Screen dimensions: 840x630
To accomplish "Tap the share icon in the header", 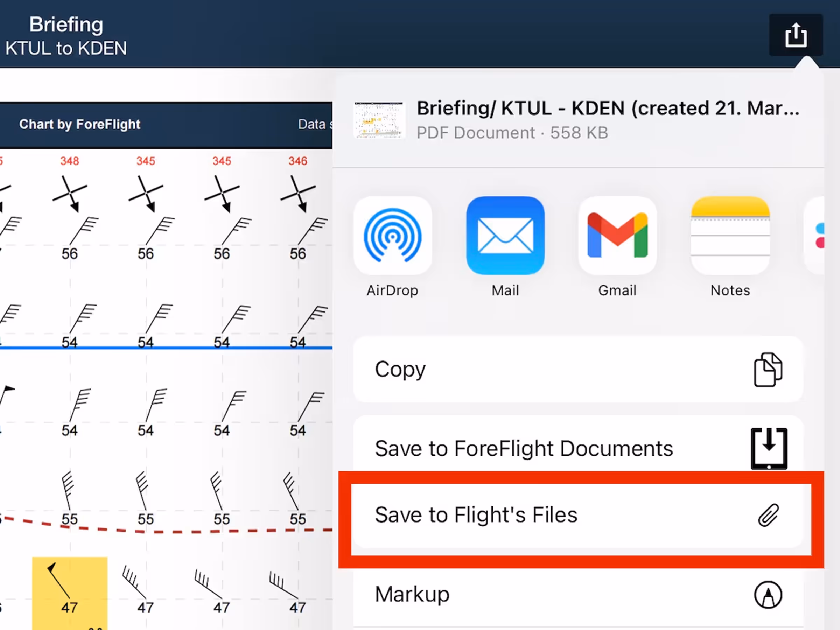I will [x=796, y=35].
